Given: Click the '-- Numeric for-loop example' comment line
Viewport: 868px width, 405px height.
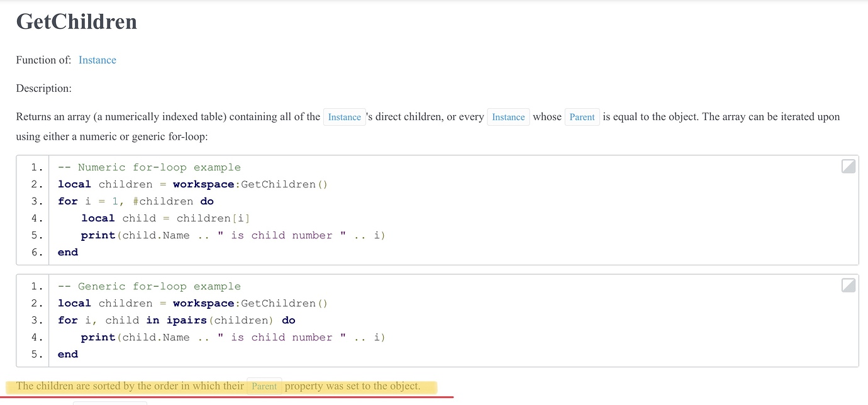Looking at the screenshot, I should click(x=149, y=167).
